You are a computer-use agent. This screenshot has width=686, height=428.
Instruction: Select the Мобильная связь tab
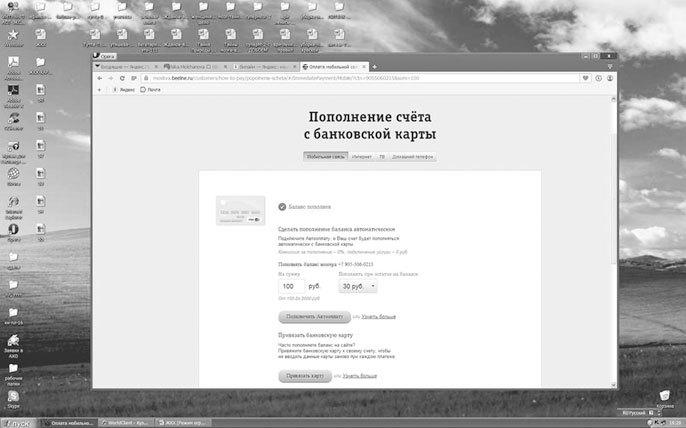pyautogui.click(x=324, y=157)
